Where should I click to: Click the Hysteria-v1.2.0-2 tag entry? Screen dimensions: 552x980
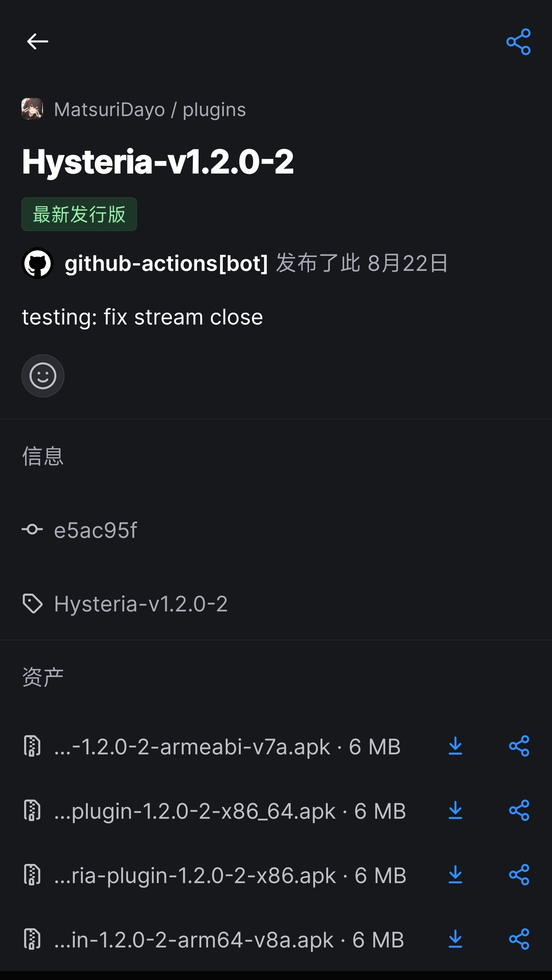[141, 603]
